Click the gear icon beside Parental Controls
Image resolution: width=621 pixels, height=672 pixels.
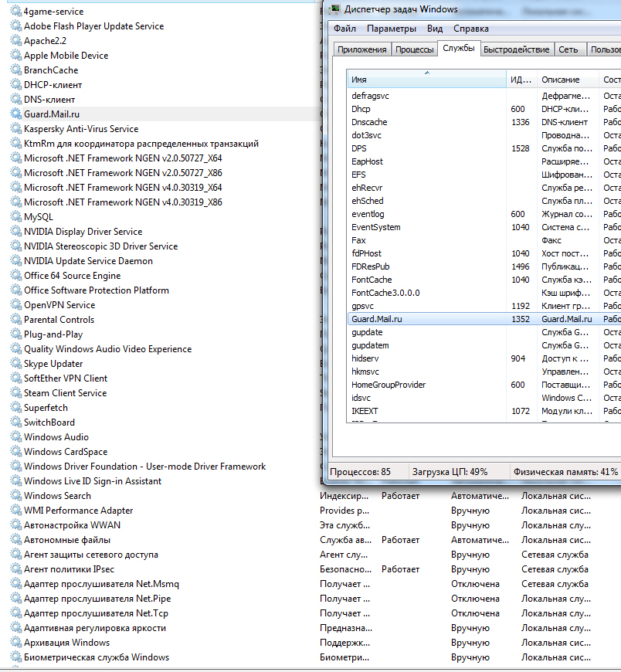pyautogui.click(x=16, y=319)
